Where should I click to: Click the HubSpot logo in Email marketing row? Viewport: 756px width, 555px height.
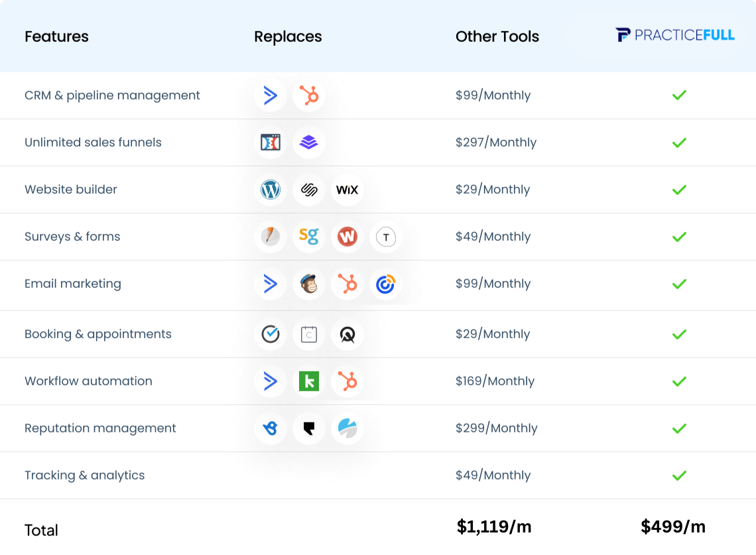pyautogui.click(x=347, y=284)
